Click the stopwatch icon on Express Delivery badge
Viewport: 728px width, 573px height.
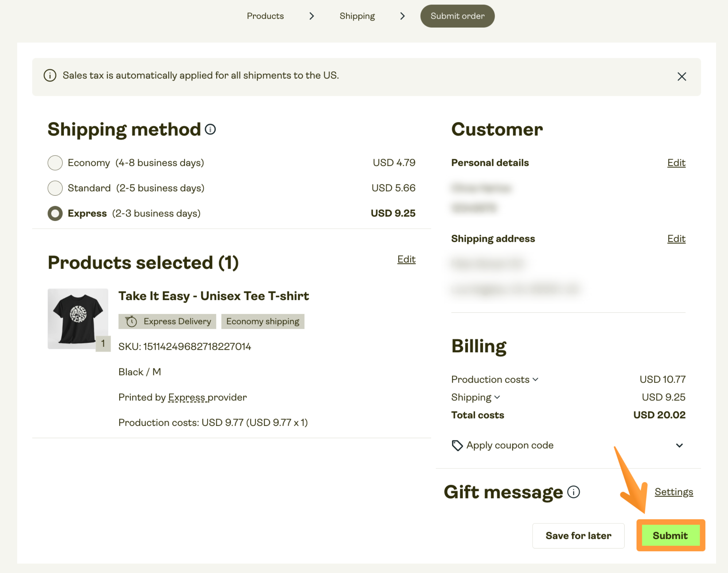tap(131, 321)
